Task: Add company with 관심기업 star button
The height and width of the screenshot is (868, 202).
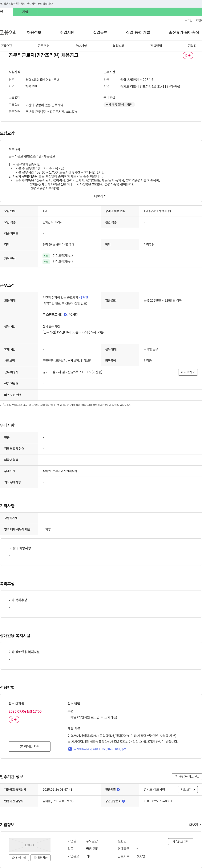Action: 19,857
